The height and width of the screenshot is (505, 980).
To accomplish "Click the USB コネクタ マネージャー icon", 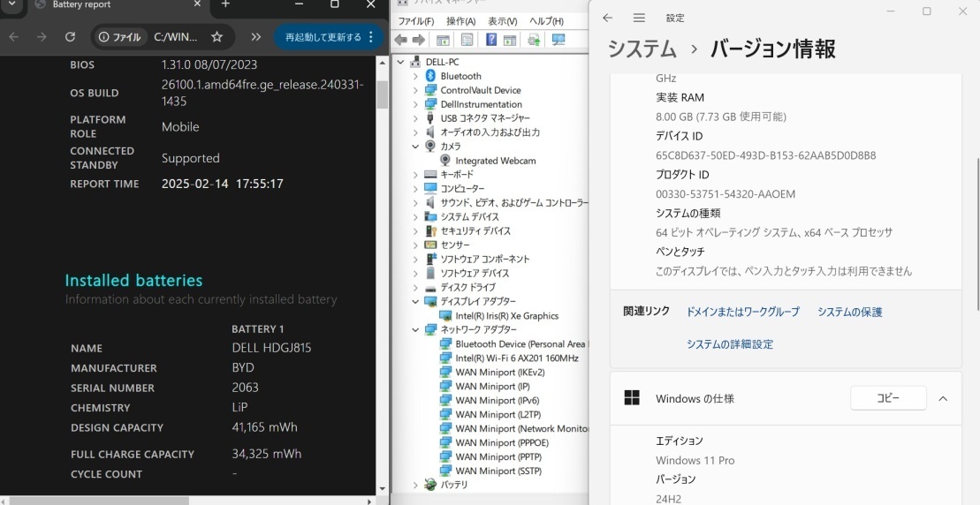I will (x=430, y=118).
